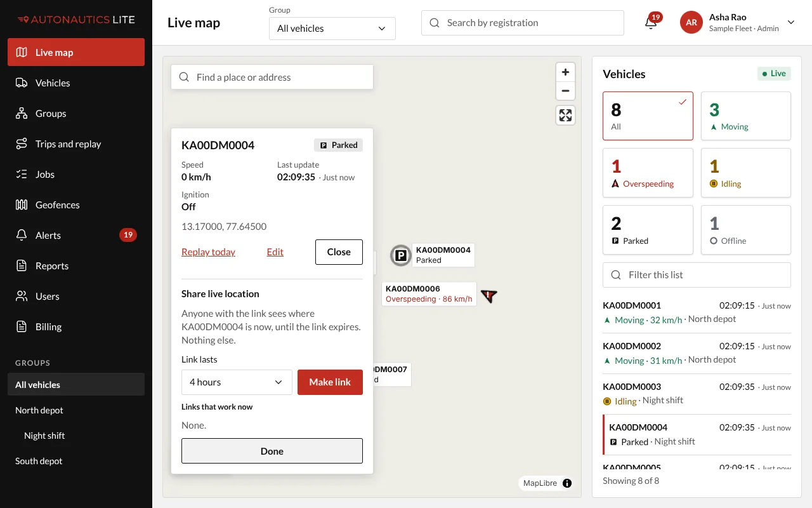This screenshot has width=812, height=508.
Task: Click the Autonautics Lite logo
Action: (x=76, y=20)
